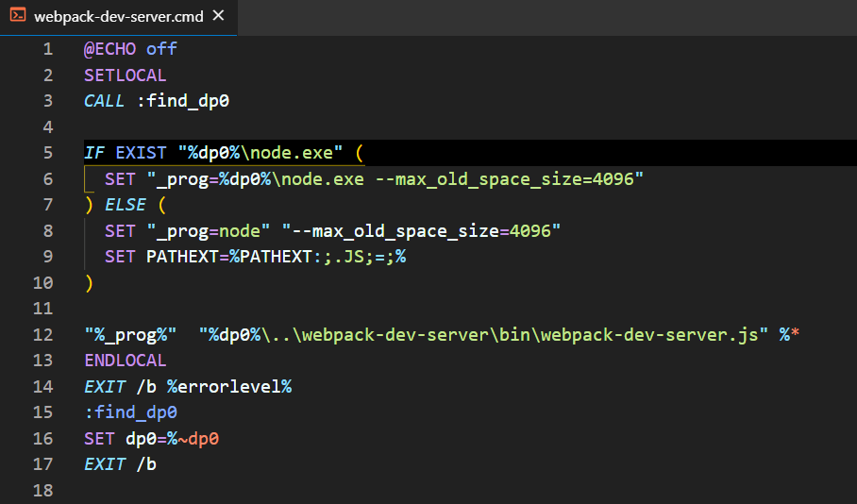Click the IF keyword on line 5

click(94, 152)
